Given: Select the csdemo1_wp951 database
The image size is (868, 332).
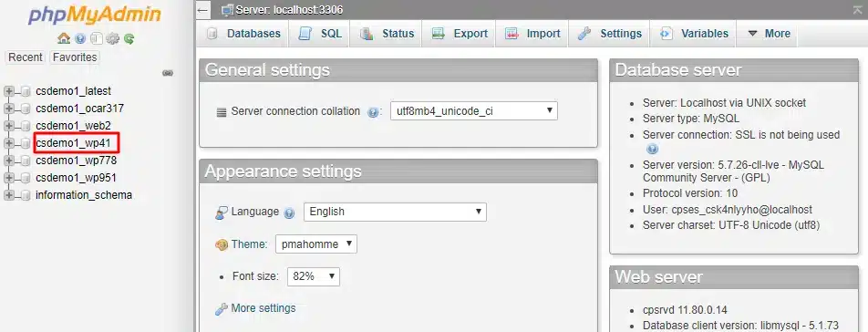Looking at the screenshot, I should pos(76,178).
